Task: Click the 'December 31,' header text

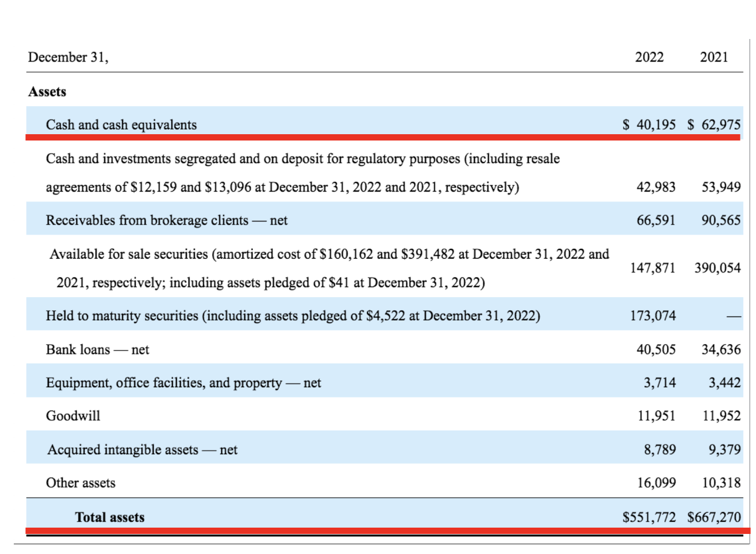Action: point(68,57)
